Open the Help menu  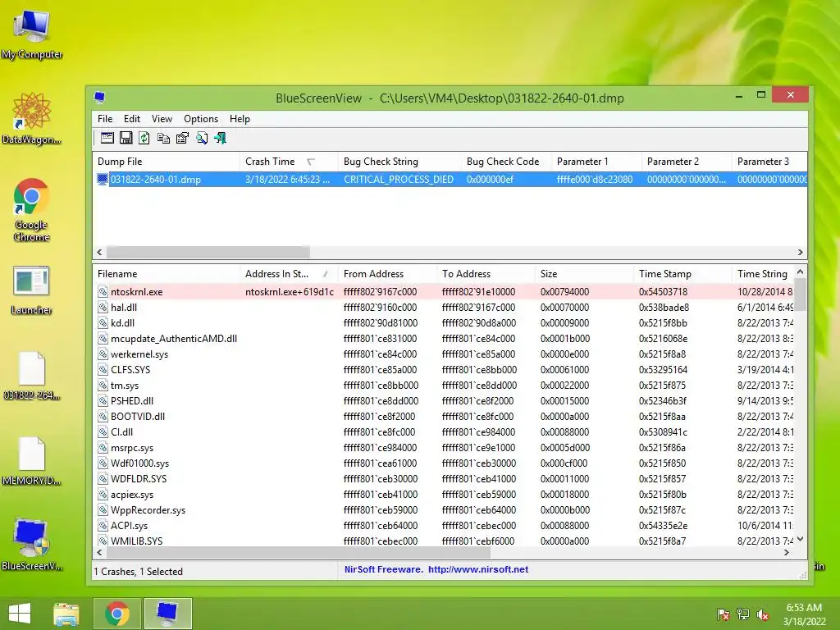coord(240,119)
